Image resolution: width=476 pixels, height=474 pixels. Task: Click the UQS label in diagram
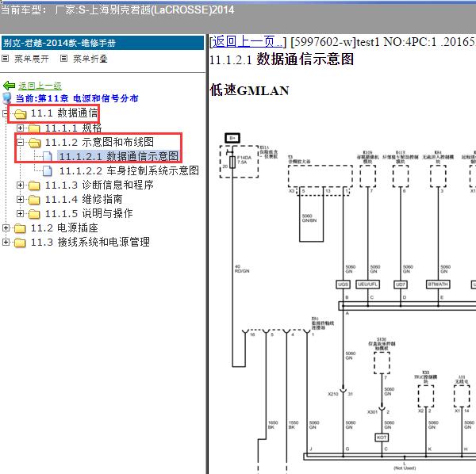[343, 285]
